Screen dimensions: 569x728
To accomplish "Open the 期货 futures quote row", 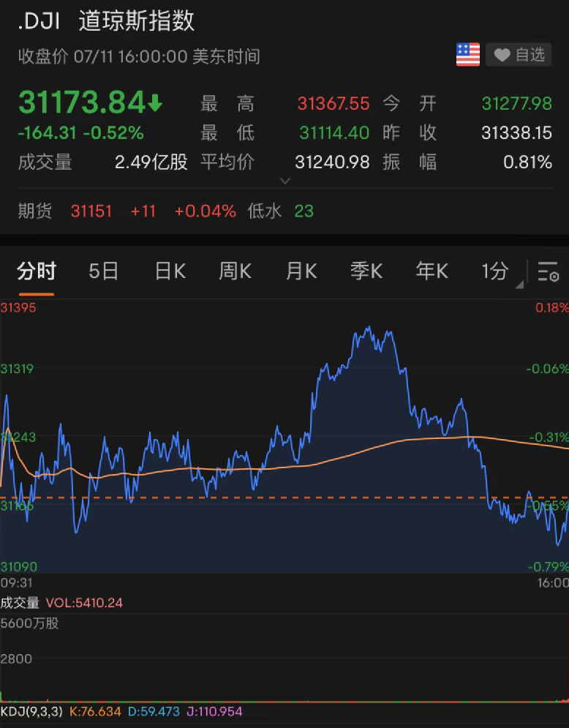I will pyautogui.click(x=35, y=211).
